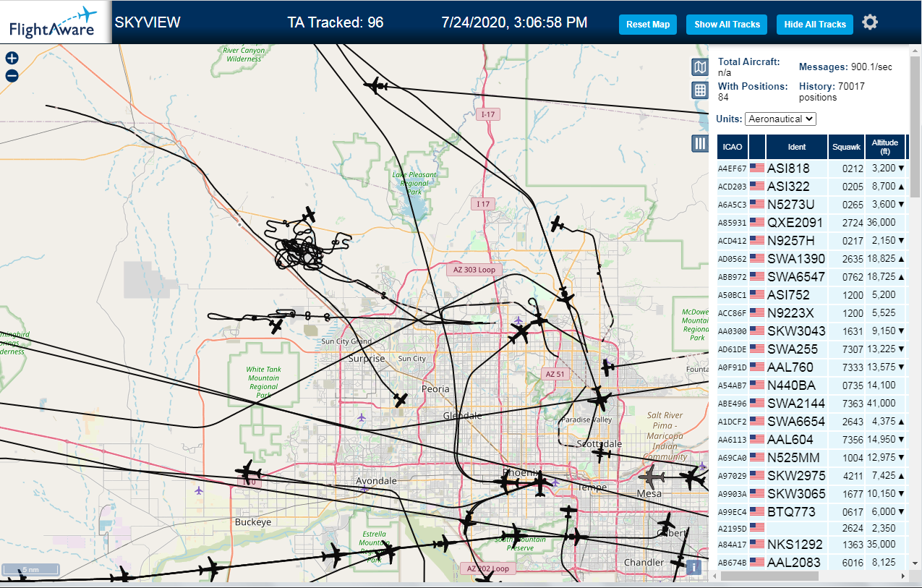Select aircraft icon beside Scottsdale label
Screen dimensions: 922x588
point(601,454)
